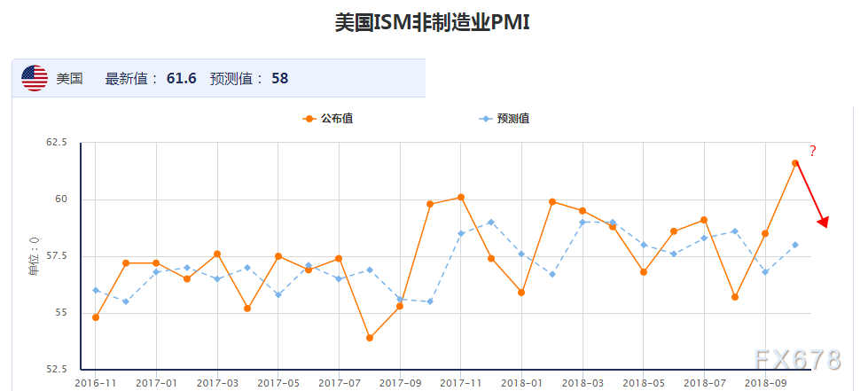Select the orange data point at 2017-05
The width and height of the screenshot is (868, 391).
(278, 256)
